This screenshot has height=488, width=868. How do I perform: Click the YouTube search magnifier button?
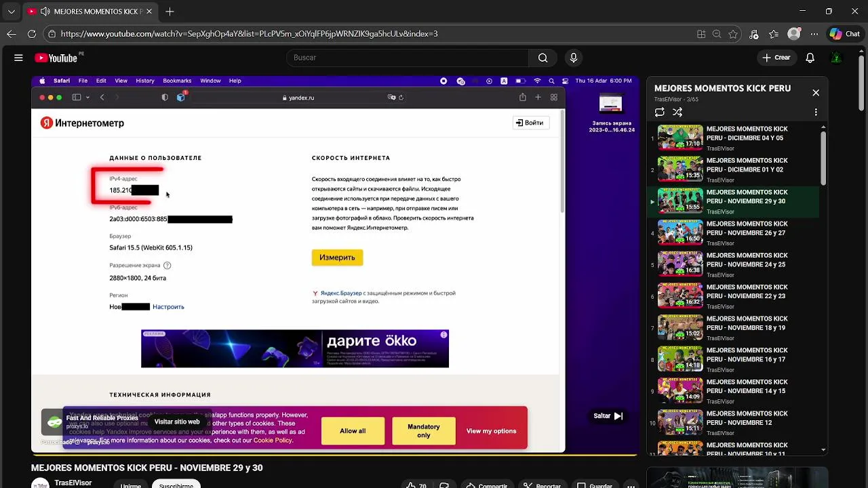point(542,58)
